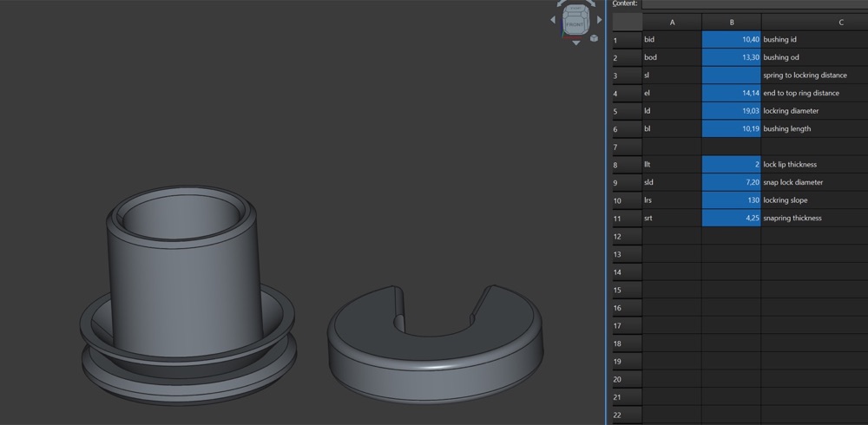
Task: Select row 22 header
Action: (628, 415)
